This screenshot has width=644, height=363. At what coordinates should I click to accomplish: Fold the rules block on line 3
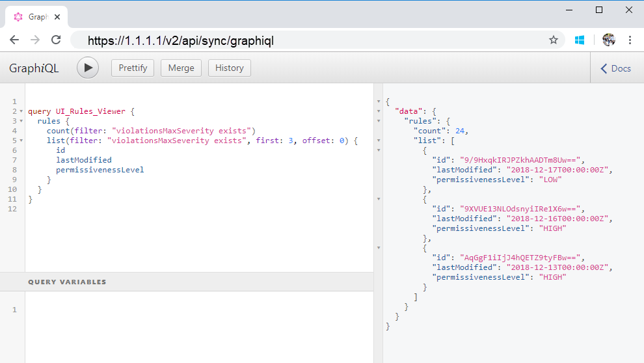click(22, 122)
